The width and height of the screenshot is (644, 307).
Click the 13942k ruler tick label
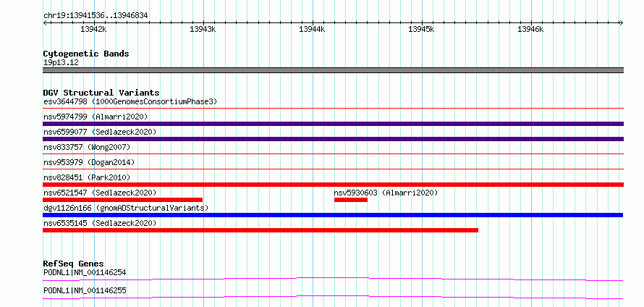coord(93,29)
